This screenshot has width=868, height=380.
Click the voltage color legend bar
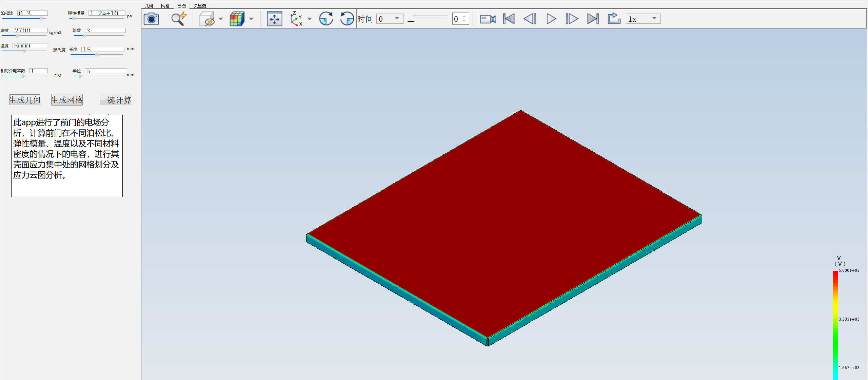coord(835,325)
